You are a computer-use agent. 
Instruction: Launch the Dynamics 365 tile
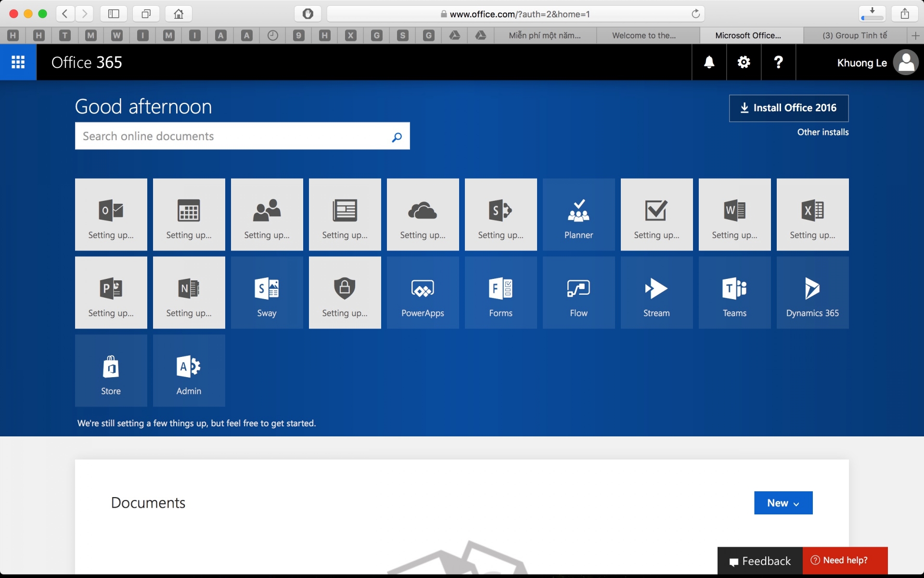(x=813, y=292)
